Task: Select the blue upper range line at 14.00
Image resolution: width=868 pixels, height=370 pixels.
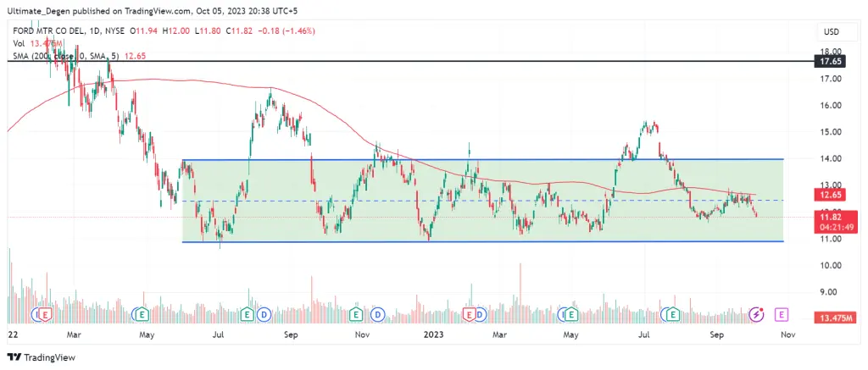Action: coord(483,159)
